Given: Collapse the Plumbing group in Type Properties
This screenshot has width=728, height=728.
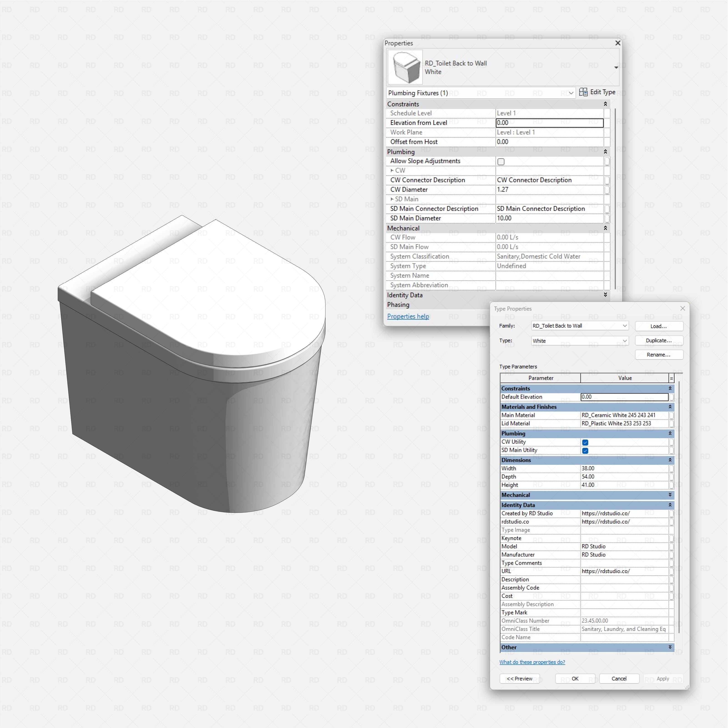Looking at the screenshot, I should [670, 433].
